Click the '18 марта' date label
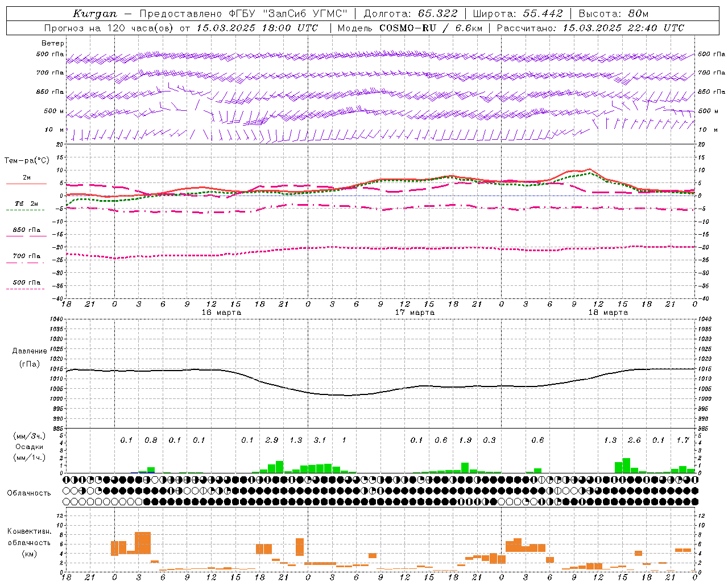This screenshot has width=728, height=582. click(608, 313)
